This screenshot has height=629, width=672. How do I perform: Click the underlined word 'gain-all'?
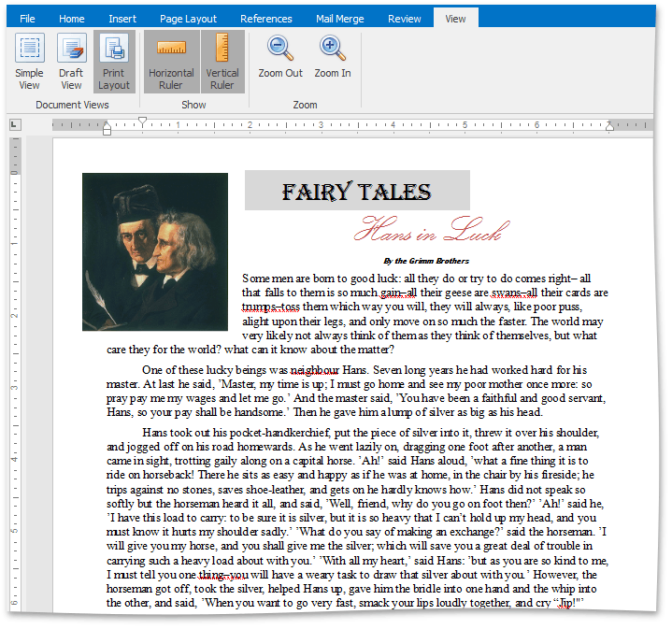pos(398,293)
